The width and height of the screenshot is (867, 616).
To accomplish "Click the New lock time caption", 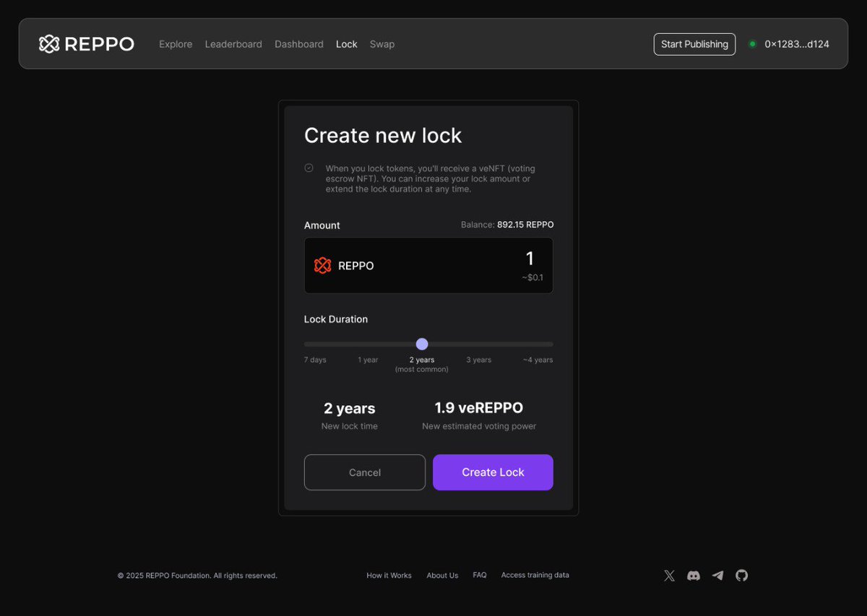I will coord(350,426).
